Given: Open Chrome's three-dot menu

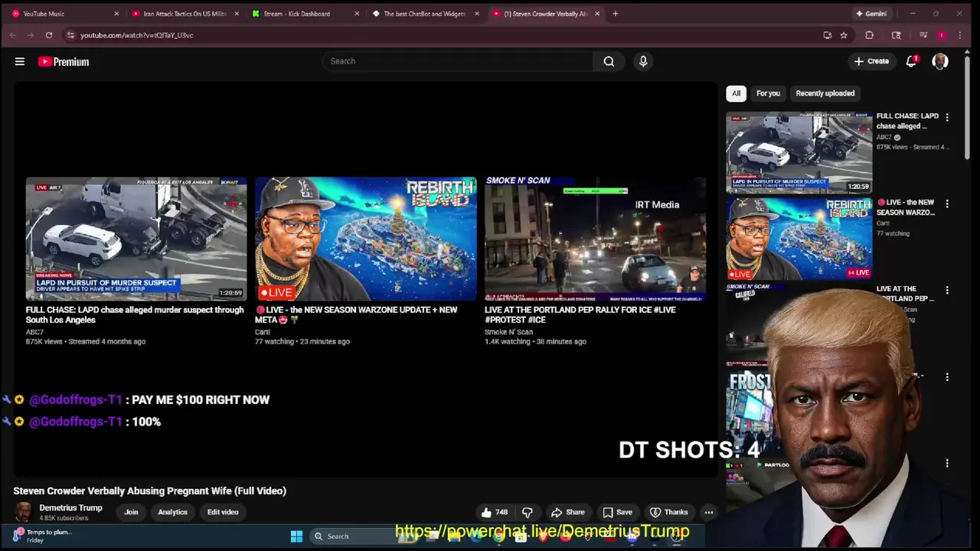Looking at the screenshot, I should (960, 35).
